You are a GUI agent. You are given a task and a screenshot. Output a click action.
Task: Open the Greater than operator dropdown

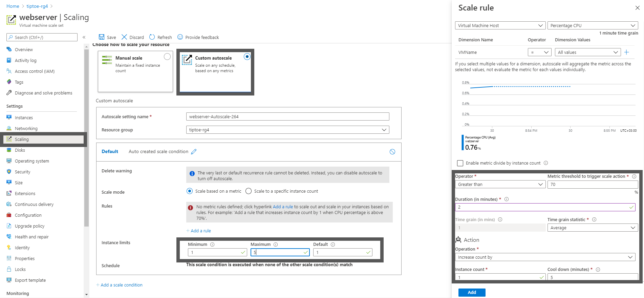coord(500,184)
